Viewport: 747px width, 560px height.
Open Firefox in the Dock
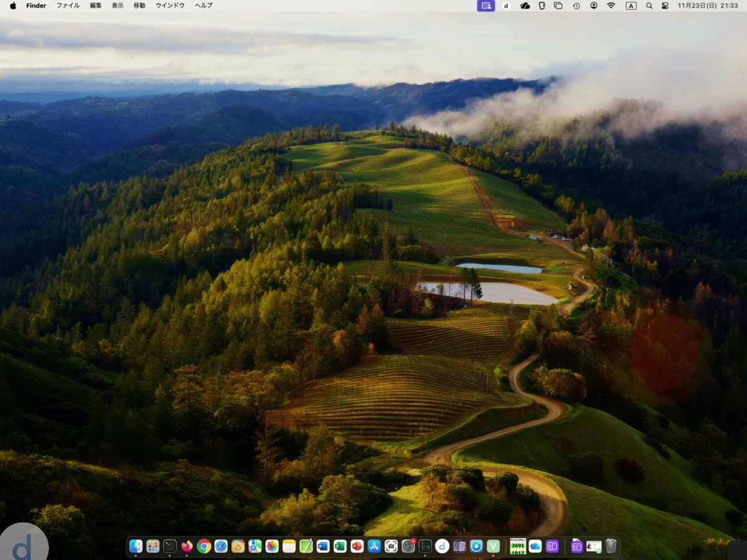pos(187,546)
